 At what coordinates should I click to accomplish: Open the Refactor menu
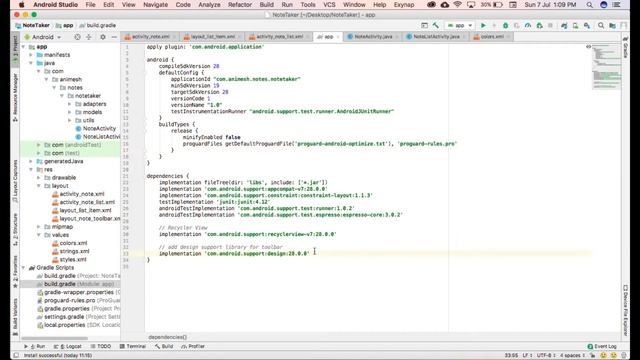[240, 5]
